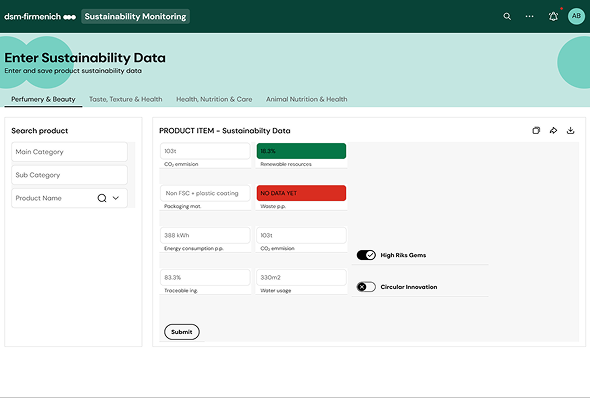Click the Submit button
590x400 pixels.
click(182, 332)
